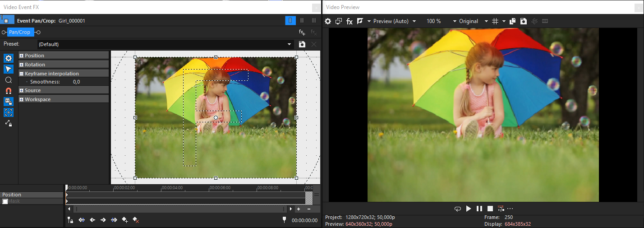The height and width of the screenshot is (228, 644).
Task: Select the Normal Edit arrow tool
Action: [x=9, y=69]
